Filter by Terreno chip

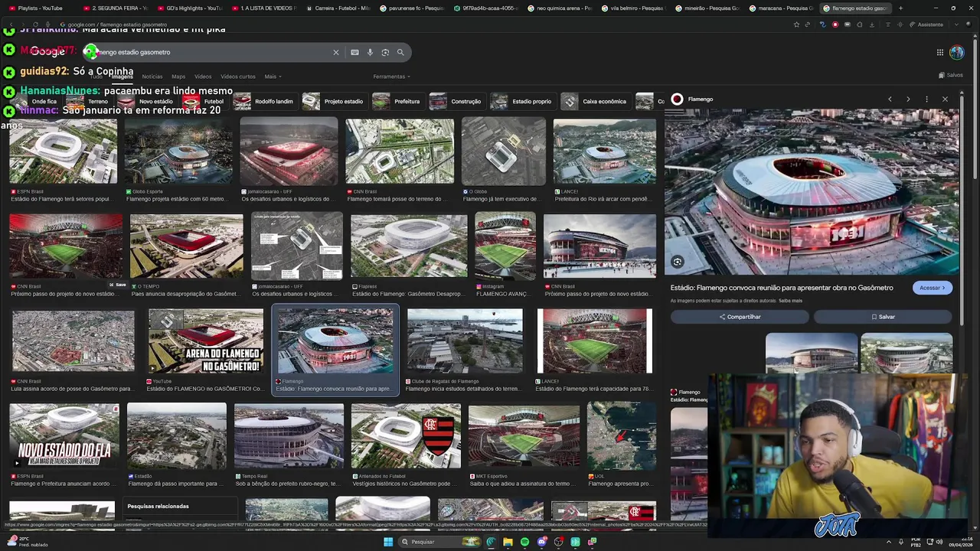pyautogui.click(x=89, y=101)
